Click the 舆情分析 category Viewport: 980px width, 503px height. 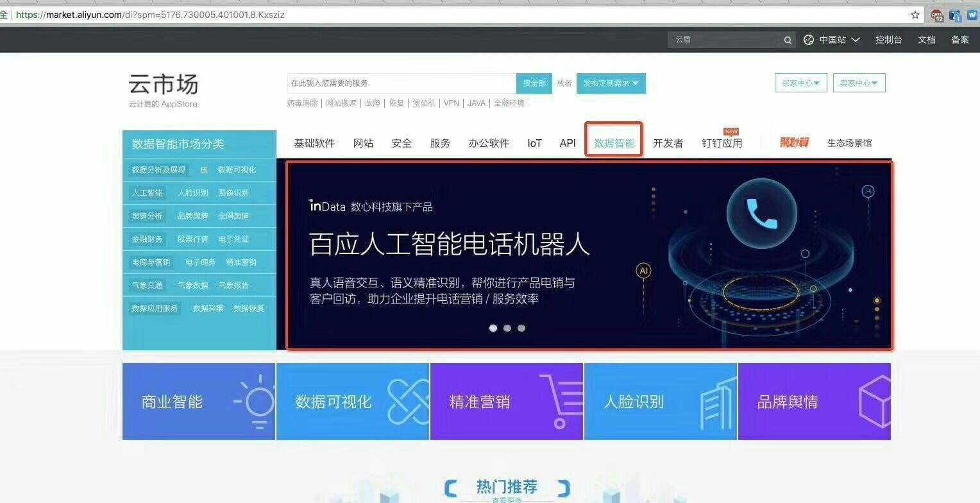tap(147, 216)
